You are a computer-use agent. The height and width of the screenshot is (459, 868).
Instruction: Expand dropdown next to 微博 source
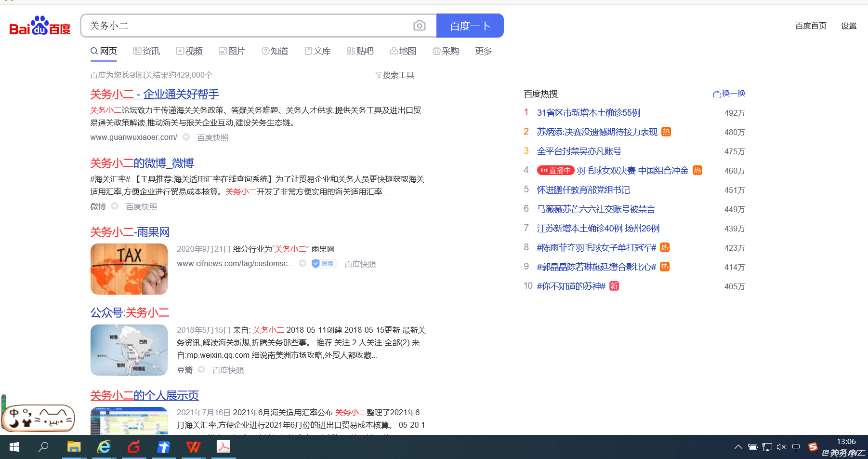coord(115,206)
